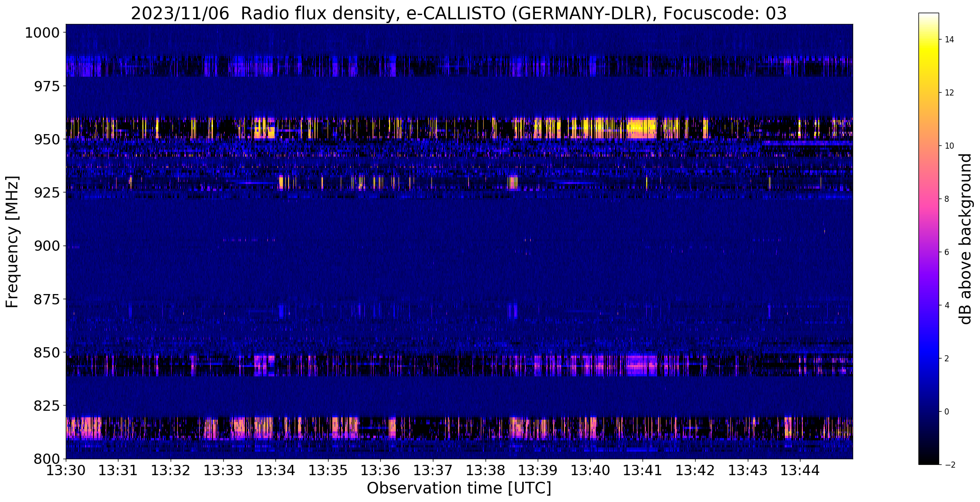Viewport: 980px width, 502px height.
Task: Click the 13:39 time tick label
Action: coord(538,470)
